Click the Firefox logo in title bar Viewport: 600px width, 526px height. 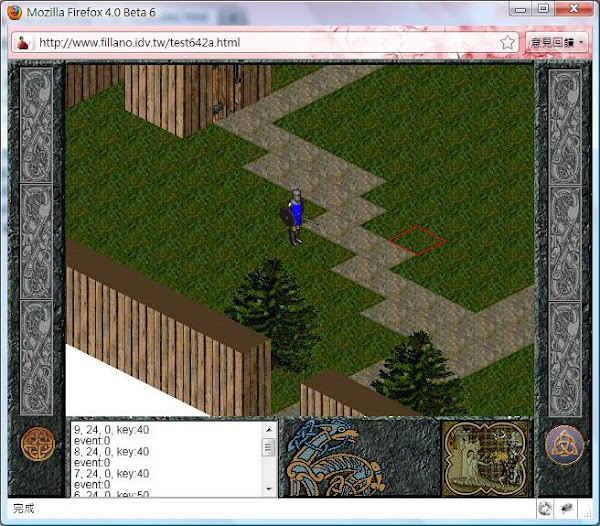(14, 12)
